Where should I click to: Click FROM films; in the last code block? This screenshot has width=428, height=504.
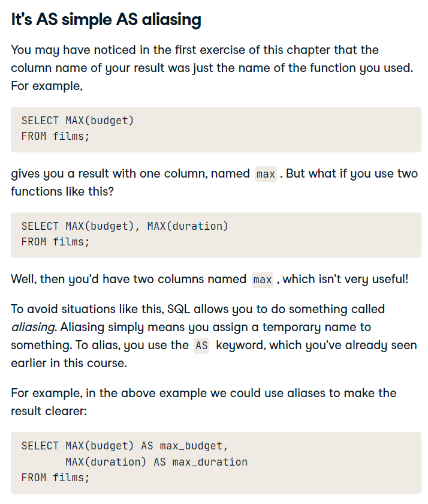(x=55, y=478)
